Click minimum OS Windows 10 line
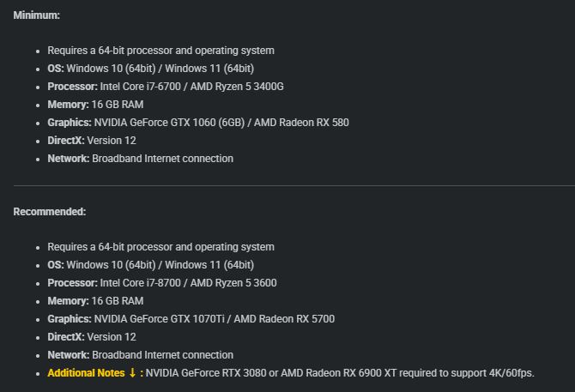 coord(151,68)
